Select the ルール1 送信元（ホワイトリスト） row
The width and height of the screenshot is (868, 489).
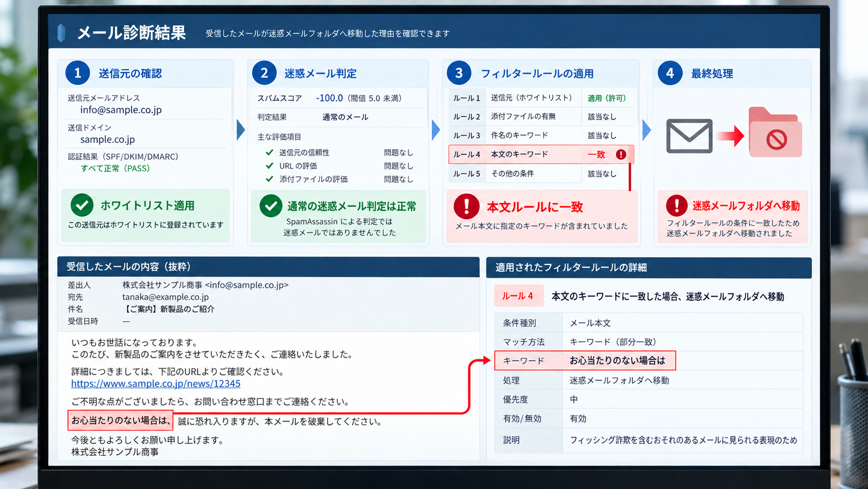541,98
